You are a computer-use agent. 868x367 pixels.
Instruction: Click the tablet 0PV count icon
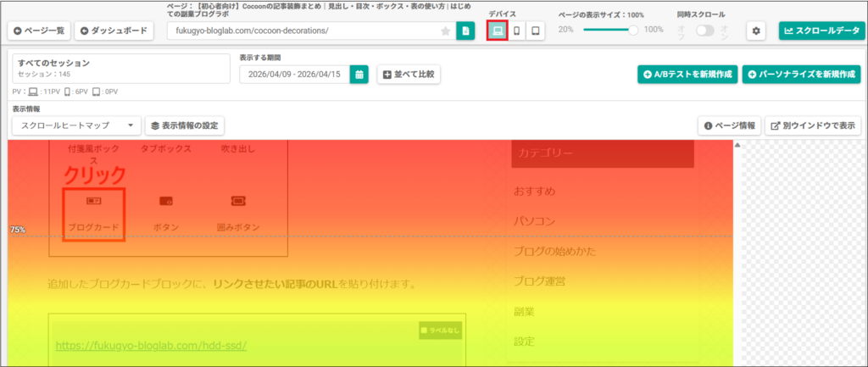click(x=97, y=92)
